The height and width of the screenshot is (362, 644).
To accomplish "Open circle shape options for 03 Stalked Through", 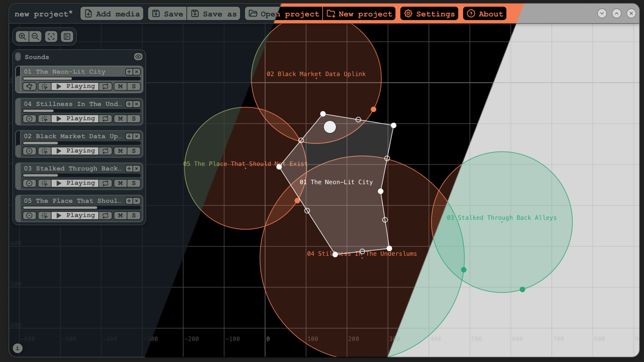I will (x=30, y=183).
